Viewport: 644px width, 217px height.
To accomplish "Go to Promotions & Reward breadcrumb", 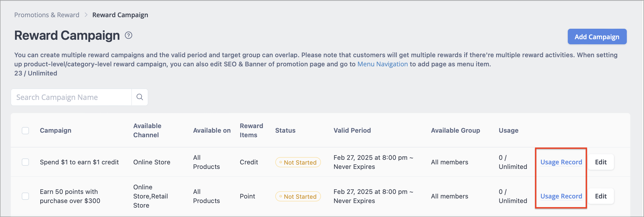I will point(47,15).
